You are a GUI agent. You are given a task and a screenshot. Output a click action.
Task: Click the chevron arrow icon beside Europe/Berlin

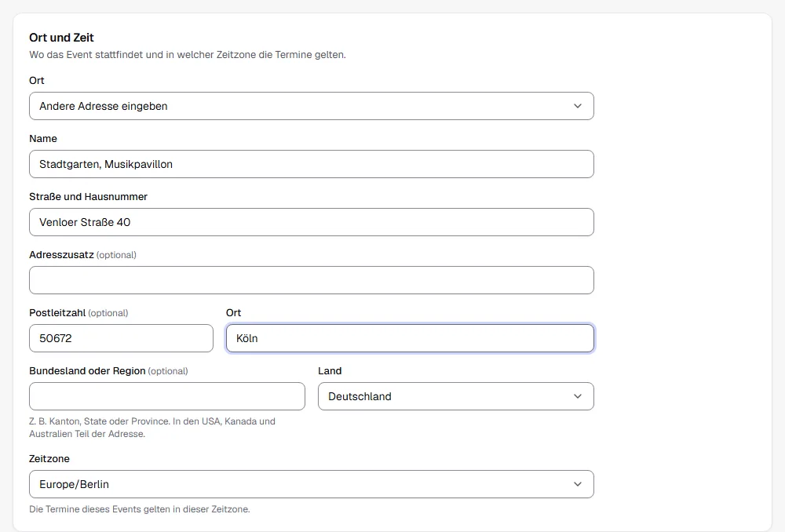(x=577, y=484)
